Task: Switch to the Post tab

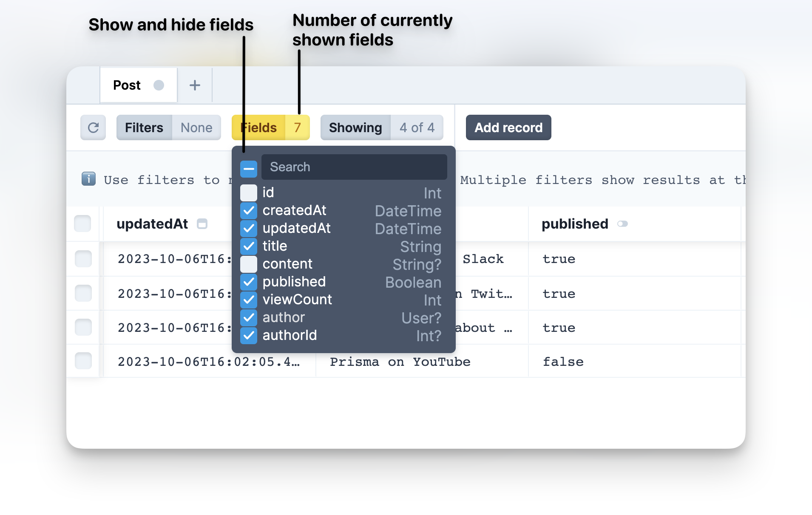Action: coord(126,85)
